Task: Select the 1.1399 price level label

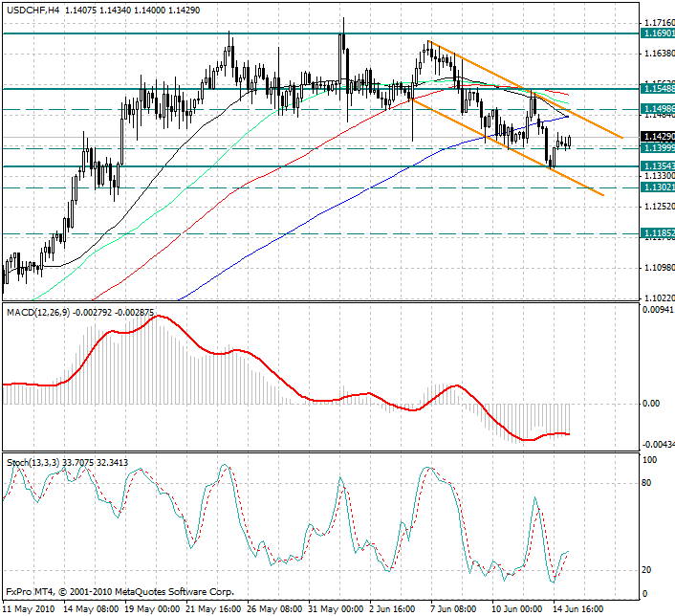Action: (658, 148)
